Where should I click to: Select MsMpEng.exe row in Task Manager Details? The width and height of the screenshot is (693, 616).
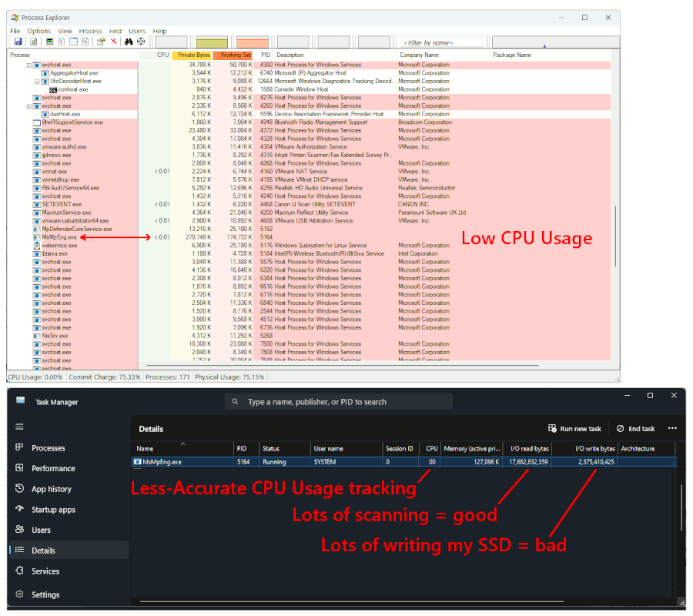(x=404, y=462)
